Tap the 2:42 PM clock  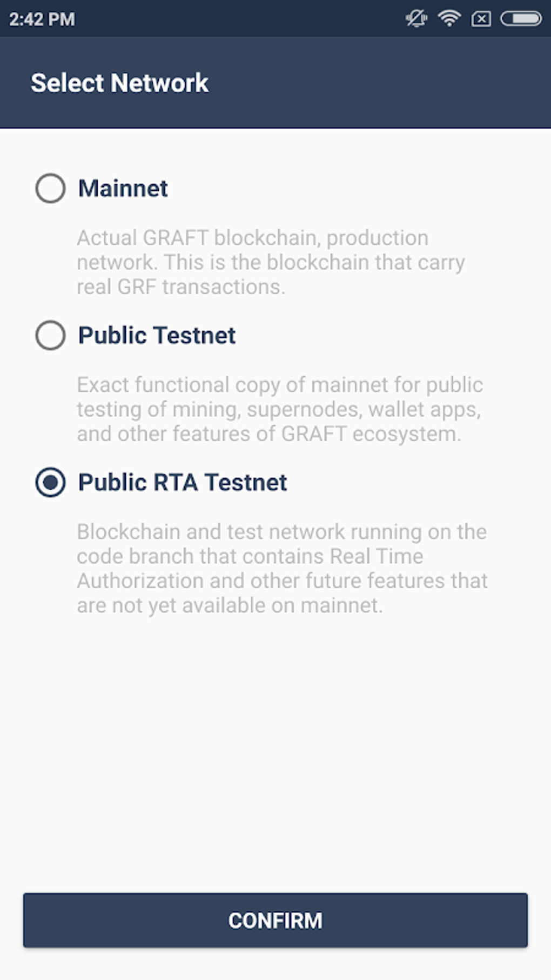42,19
